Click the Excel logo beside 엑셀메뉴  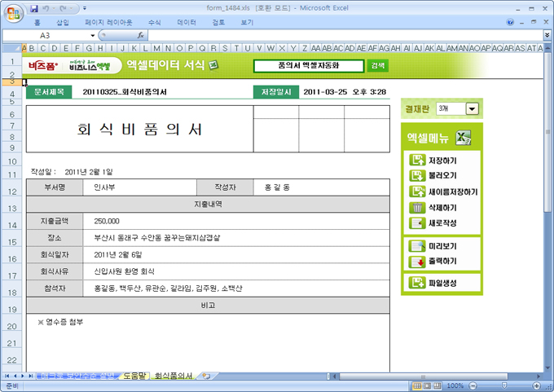pos(464,138)
